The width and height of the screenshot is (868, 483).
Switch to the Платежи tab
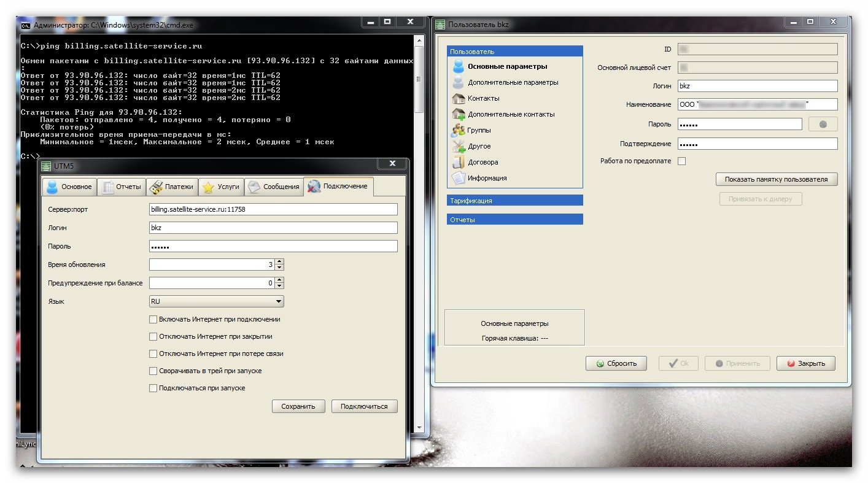click(x=172, y=187)
